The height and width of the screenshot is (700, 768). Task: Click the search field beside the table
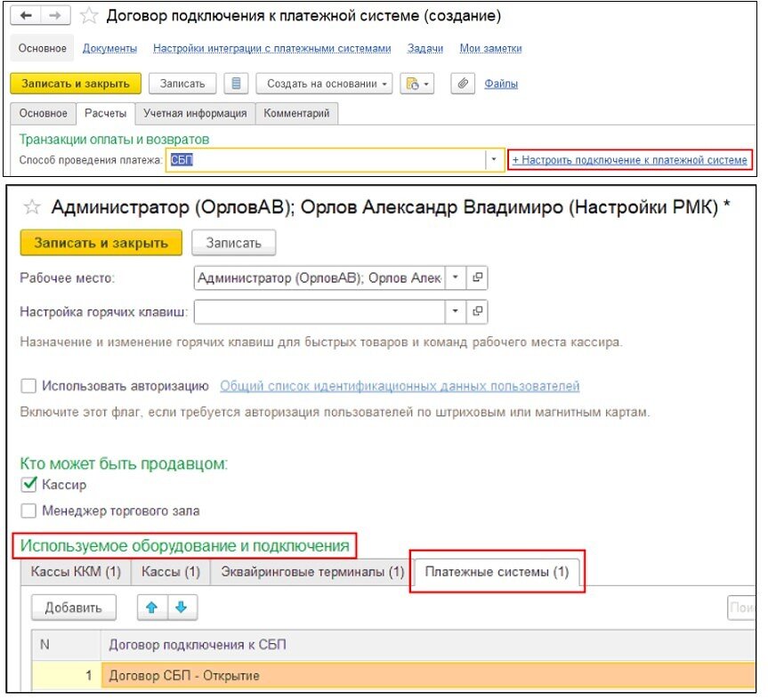click(741, 607)
